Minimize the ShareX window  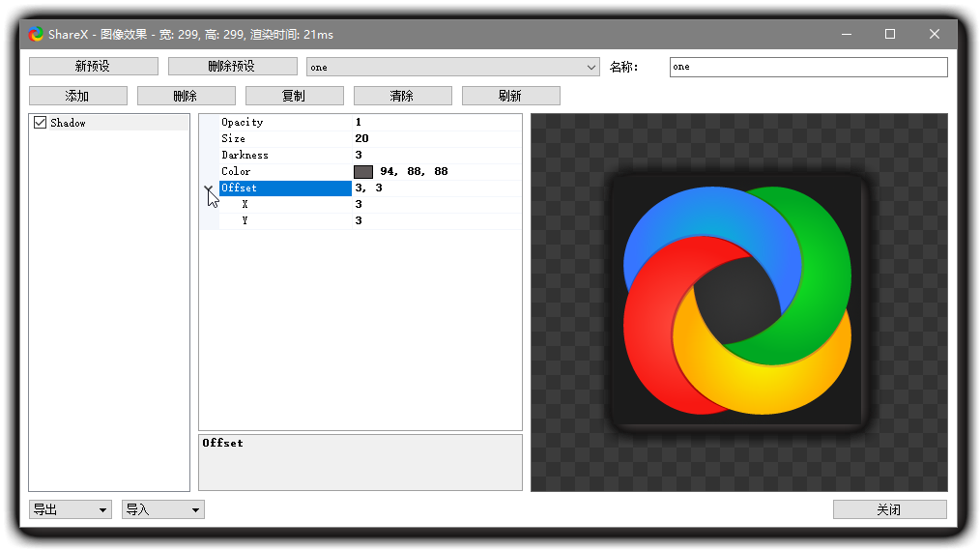coord(847,35)
